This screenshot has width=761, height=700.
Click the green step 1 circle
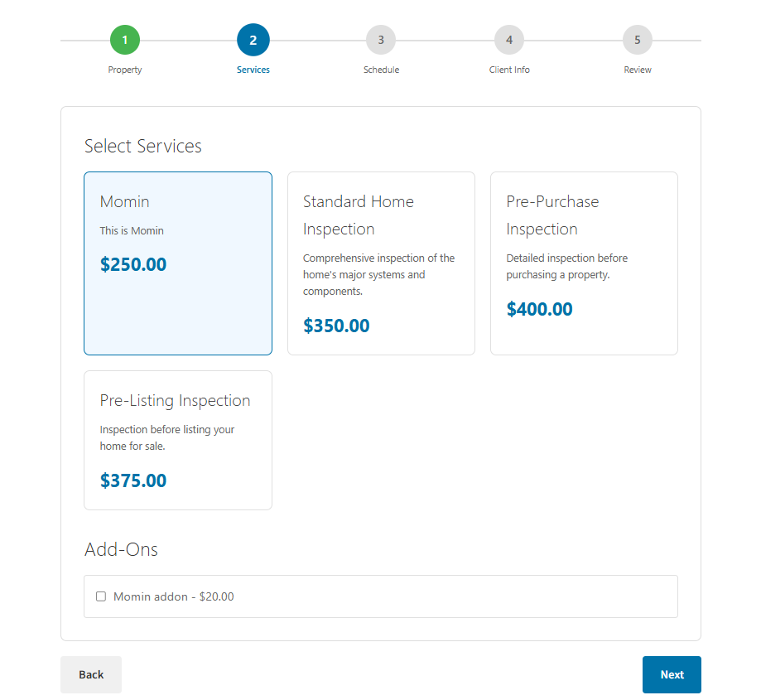click(125, 40)
